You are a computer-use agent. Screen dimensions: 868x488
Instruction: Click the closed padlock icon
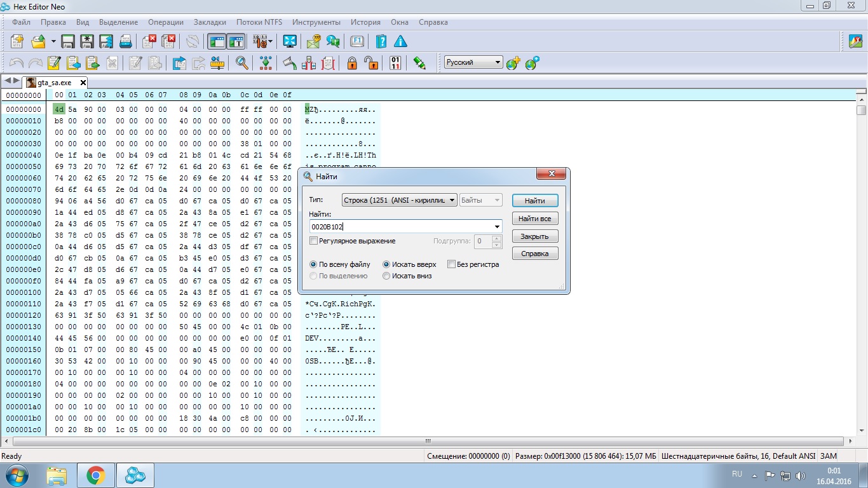[x=351, y=63]
